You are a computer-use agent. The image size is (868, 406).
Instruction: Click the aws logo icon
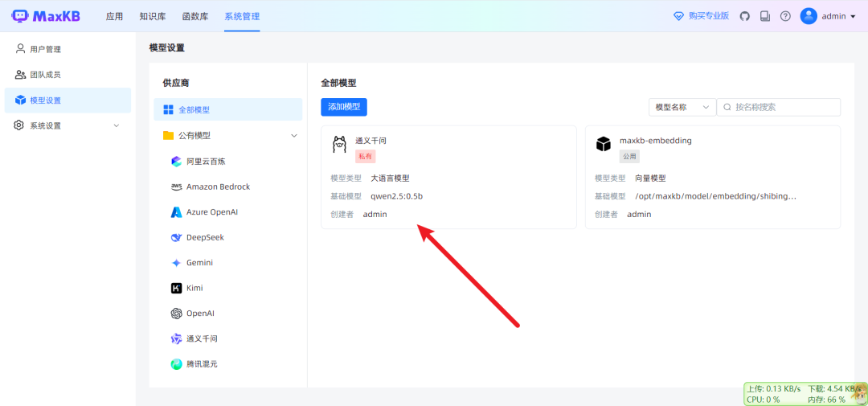coord(176,187)
